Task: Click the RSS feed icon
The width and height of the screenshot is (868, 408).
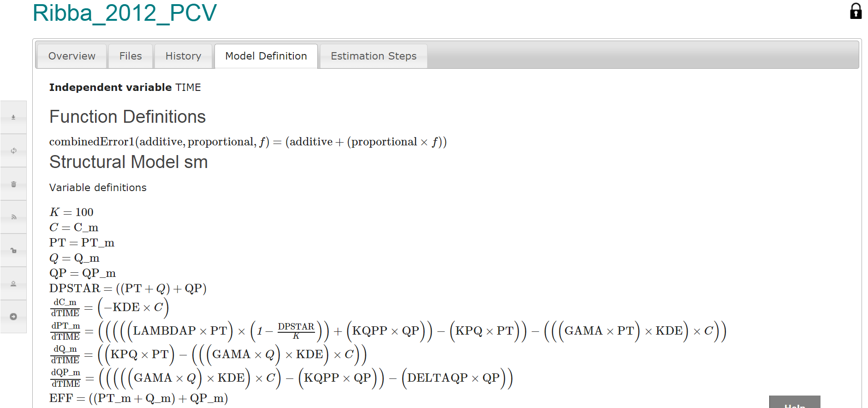Action: coord(13,217)
